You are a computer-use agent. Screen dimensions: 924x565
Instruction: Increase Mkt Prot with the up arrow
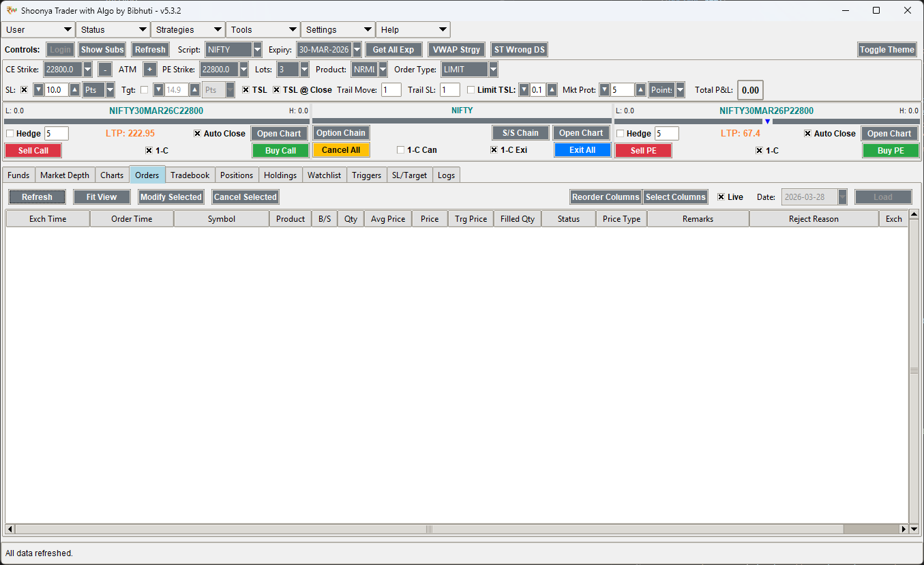click(640, 89)
